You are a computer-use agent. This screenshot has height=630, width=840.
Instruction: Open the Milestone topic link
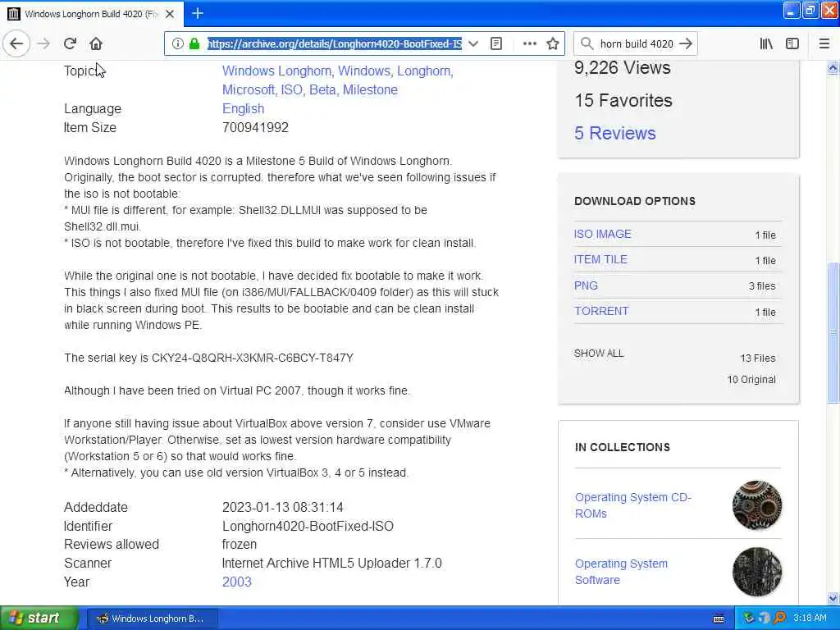(370, 89)
